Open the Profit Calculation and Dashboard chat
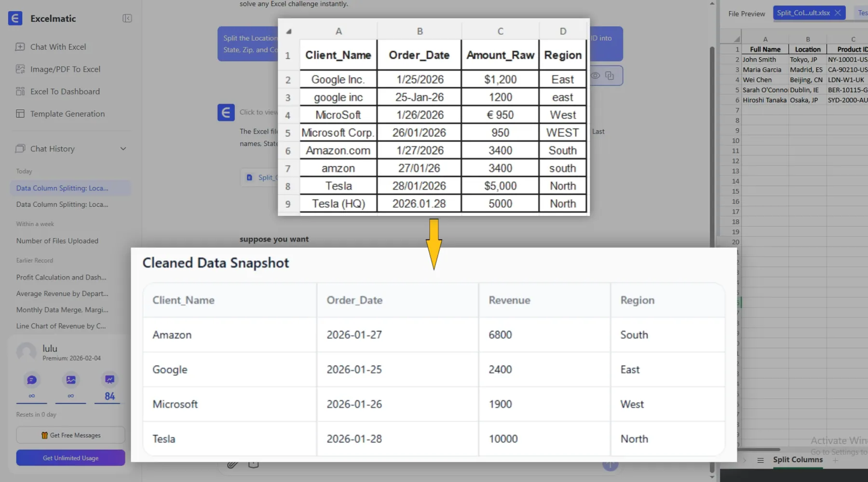This screenshot has height=482, width=868. [61, 277]
